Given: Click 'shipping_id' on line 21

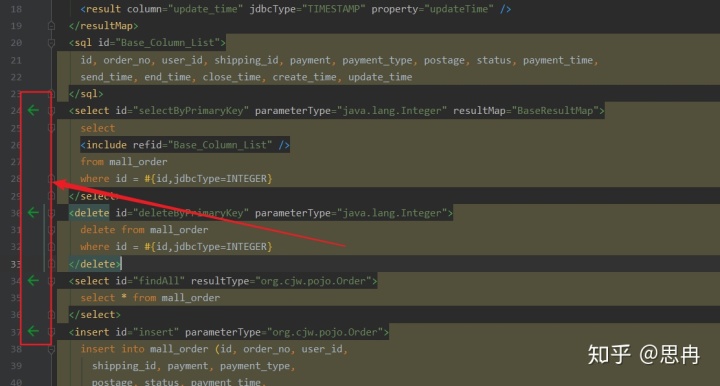Looking at the screenshot, I should pyautogui.click(x=246, y=60).
